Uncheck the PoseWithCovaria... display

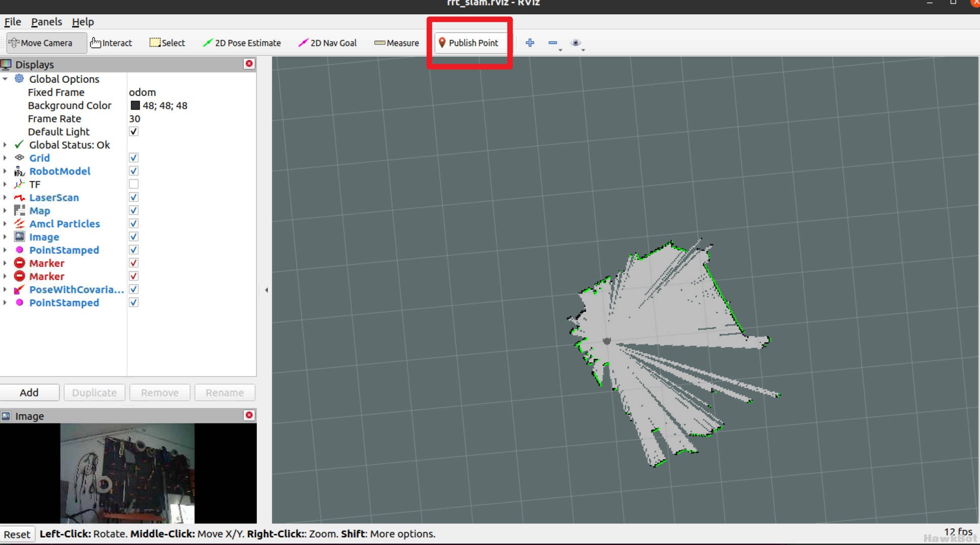pyautogui.click(x=134, y=289)
